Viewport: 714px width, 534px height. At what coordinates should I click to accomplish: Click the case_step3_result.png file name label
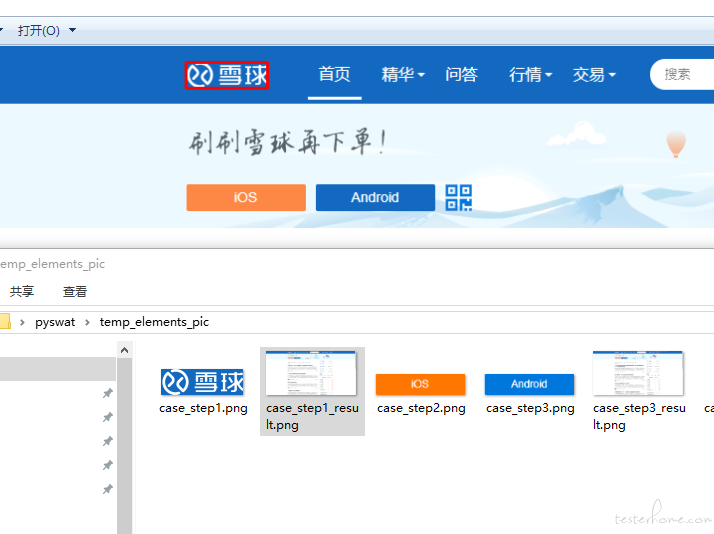click(639, 417)
